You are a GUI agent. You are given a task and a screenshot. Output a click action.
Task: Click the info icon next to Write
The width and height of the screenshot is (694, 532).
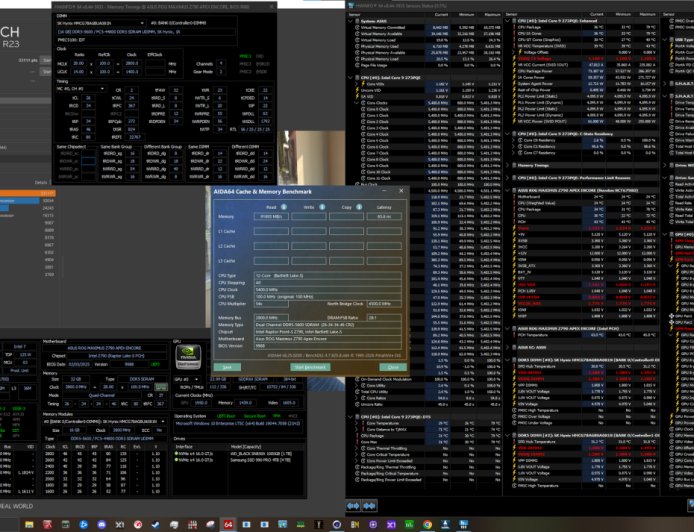(x=322, y=207)
